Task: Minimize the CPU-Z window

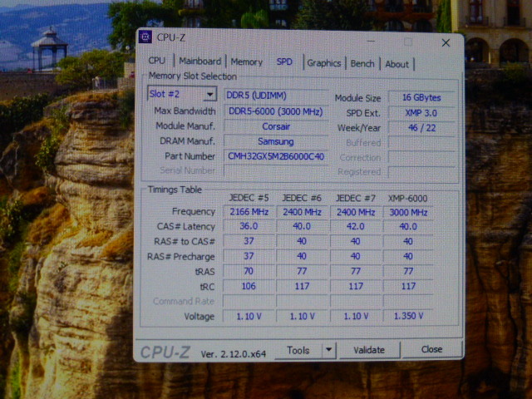Action: pyautogui.click(x=372, y=42)
